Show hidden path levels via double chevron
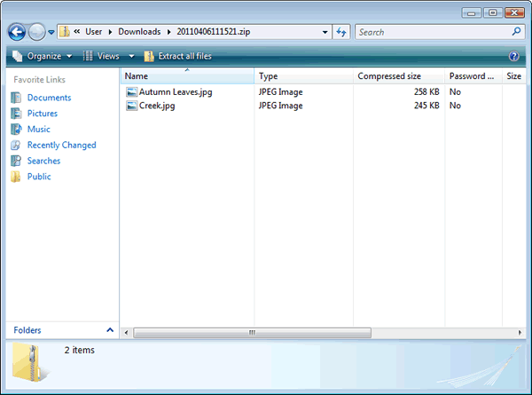The width and height of the screenshot is (532, 395). coord(77,32)
